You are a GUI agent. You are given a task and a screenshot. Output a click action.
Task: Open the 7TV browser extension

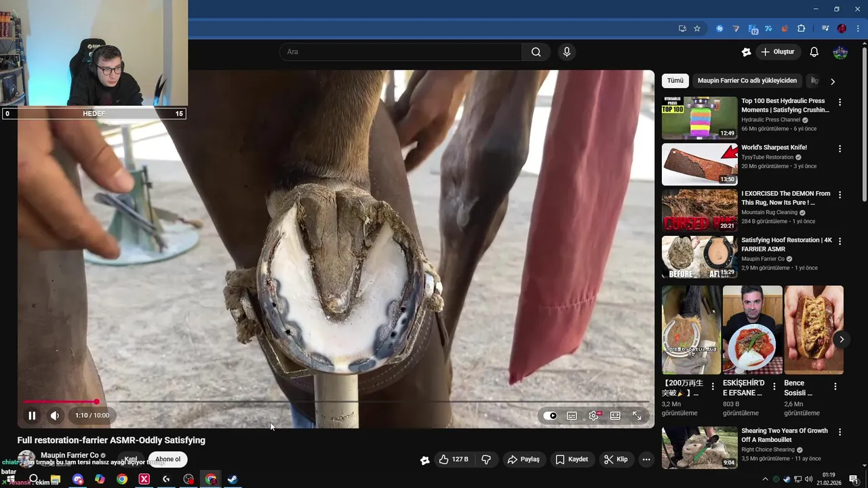pyautogui.click(x=768, y=28)
